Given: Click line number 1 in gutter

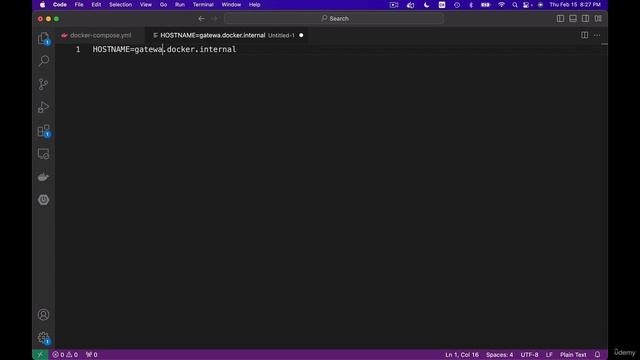Looking at the screenshot, I should (x=78, y=49).
